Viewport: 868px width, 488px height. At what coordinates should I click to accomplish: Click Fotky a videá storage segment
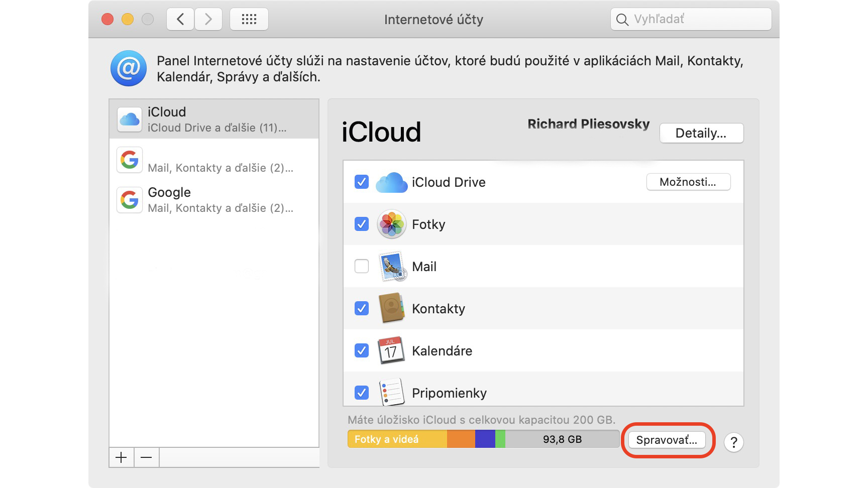[397, 439]
